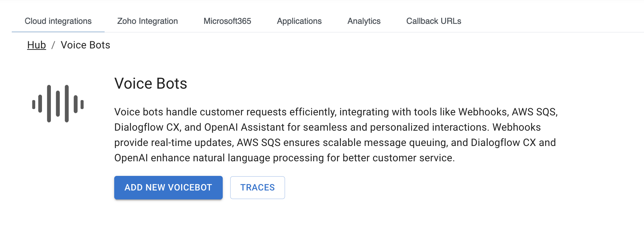
Task: Activate the Callback URLs navigation item
Action: (434, 21)
